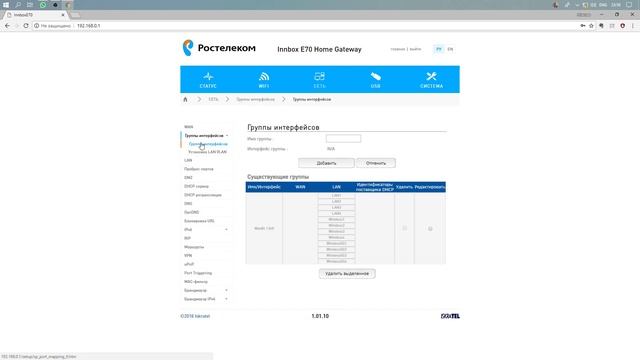
Task: Open a new browser tab
Action: pos(75,15)
